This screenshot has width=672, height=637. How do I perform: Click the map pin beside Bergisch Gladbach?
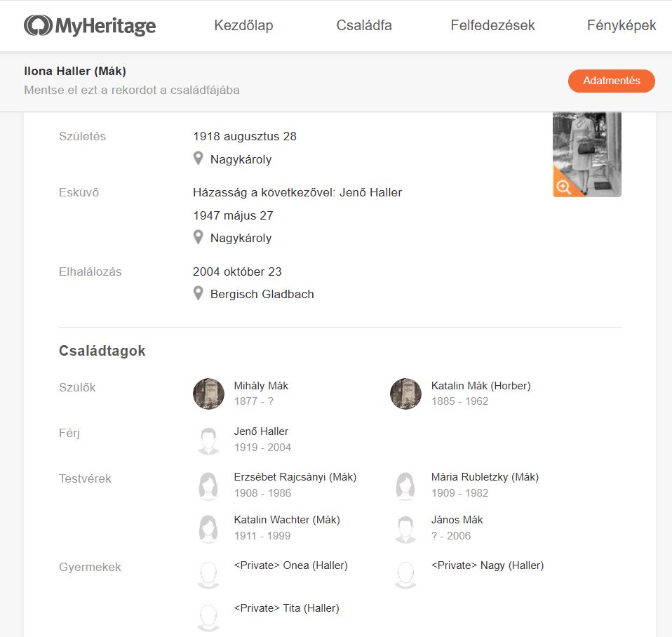coord(198,294)
